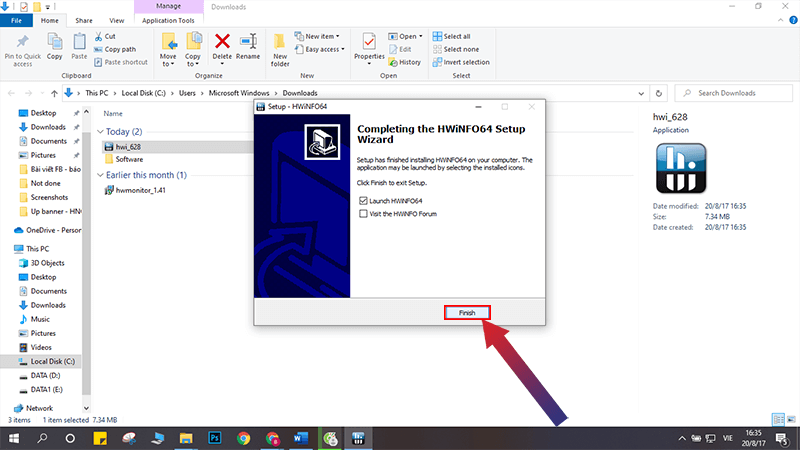Screen dimensions: 800x450
Task: Switch to Home ribbon tab
Action: point(49,20)
